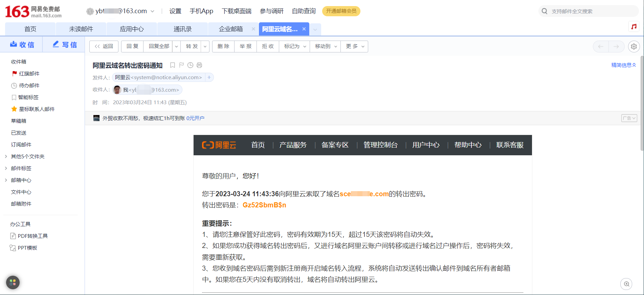Click the 举报 report button

(x=246, y=46)
